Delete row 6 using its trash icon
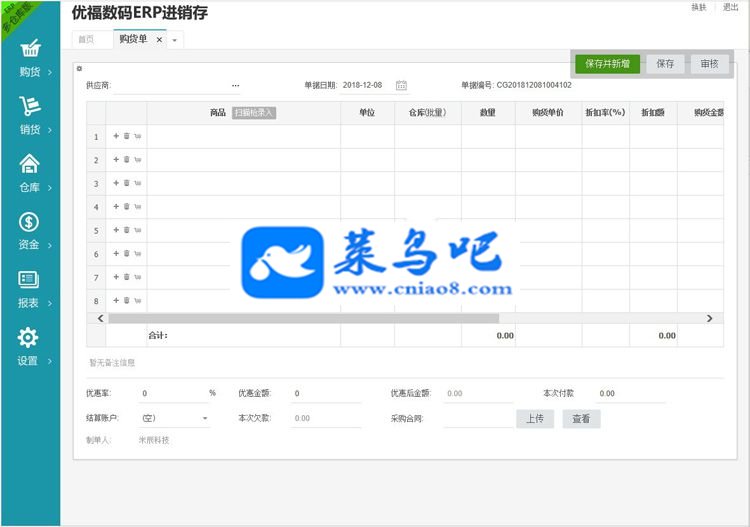Screen dimensions: 750x527 [127, 253]
